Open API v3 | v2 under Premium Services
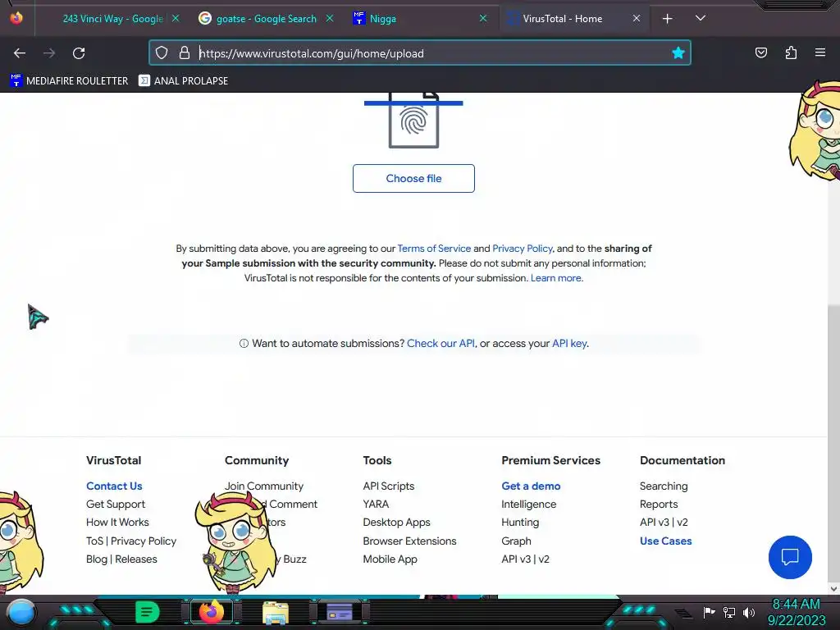Screen dimensions: 840x630 coord(526,559)
